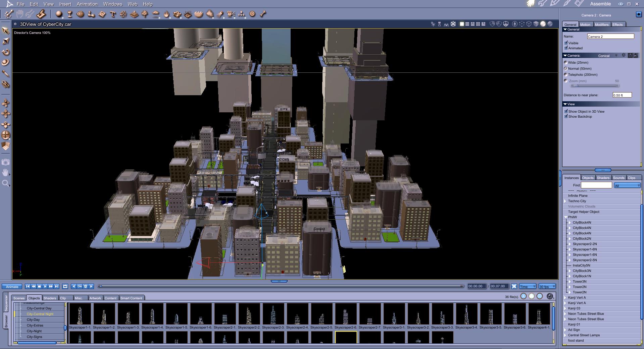The height and width of the screenshot is (349, 644).
Task: Switch to single-pane view layout
Action: point(462,24)
